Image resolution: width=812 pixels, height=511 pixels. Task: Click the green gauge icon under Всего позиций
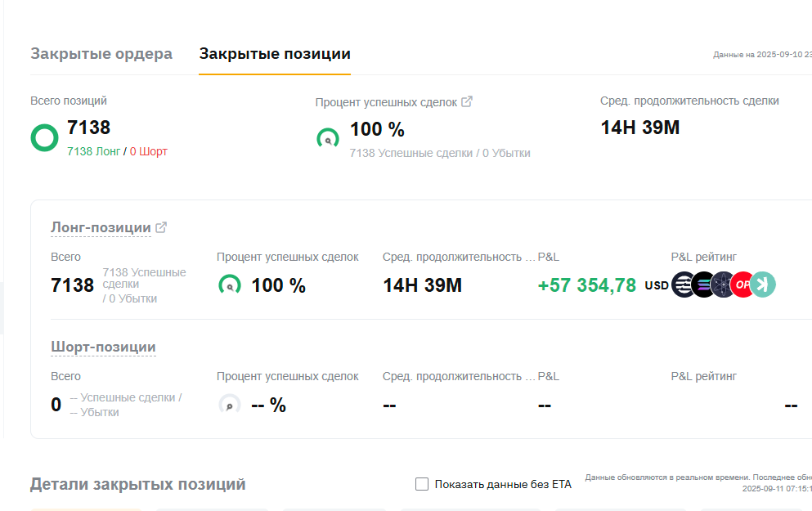43,137
